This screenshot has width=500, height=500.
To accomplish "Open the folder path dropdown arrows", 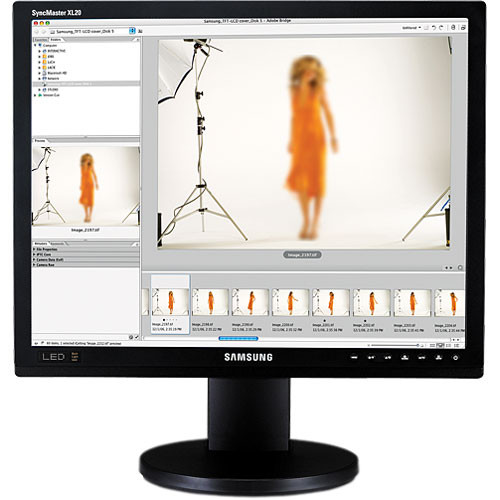I will coord(132,31).
